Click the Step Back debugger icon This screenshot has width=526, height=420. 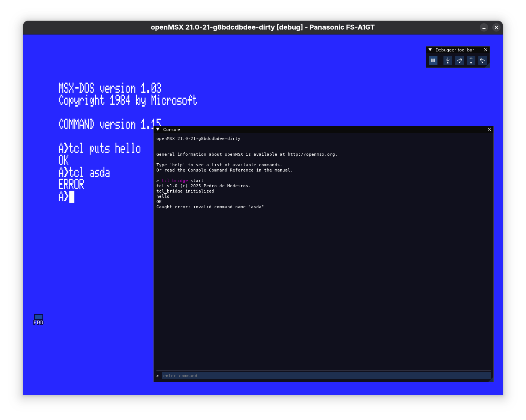[x=482, y=60]
